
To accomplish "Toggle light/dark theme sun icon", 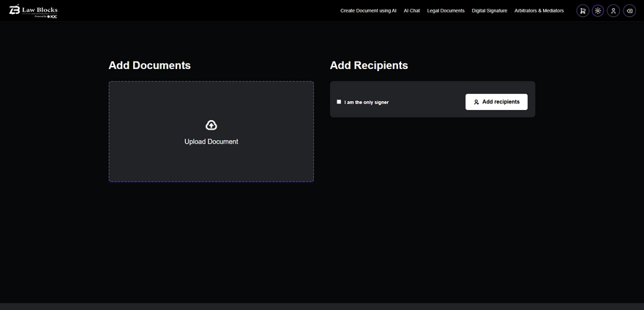I will coord(598,11).
